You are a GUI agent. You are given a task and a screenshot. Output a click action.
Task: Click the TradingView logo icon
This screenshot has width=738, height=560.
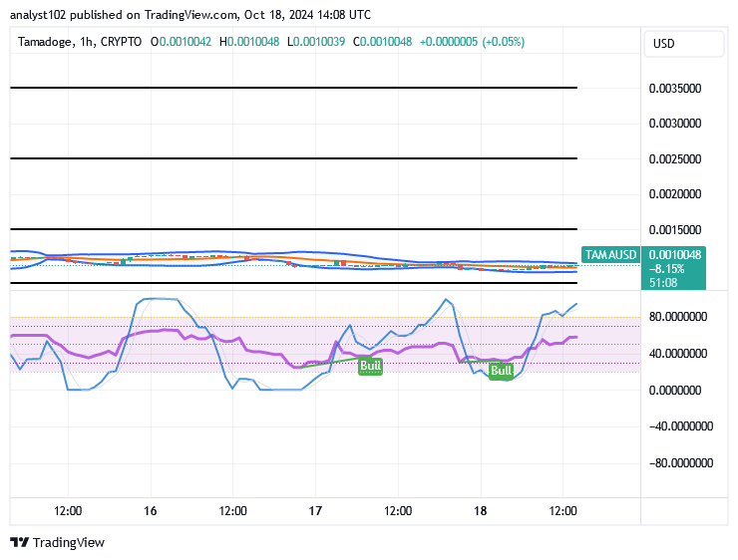click(x=19, y=543)
